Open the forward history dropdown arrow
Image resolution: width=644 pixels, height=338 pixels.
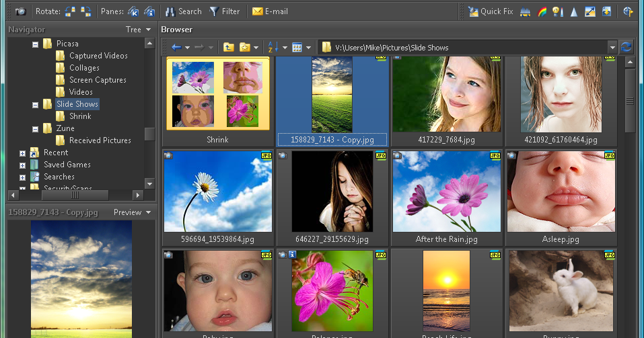(211, 48)
